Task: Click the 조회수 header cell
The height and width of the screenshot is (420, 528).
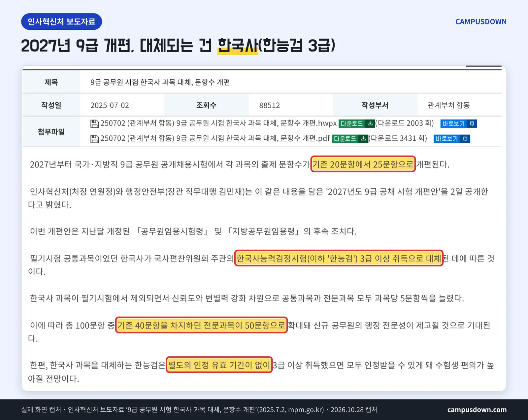Action: click(206, 105)
